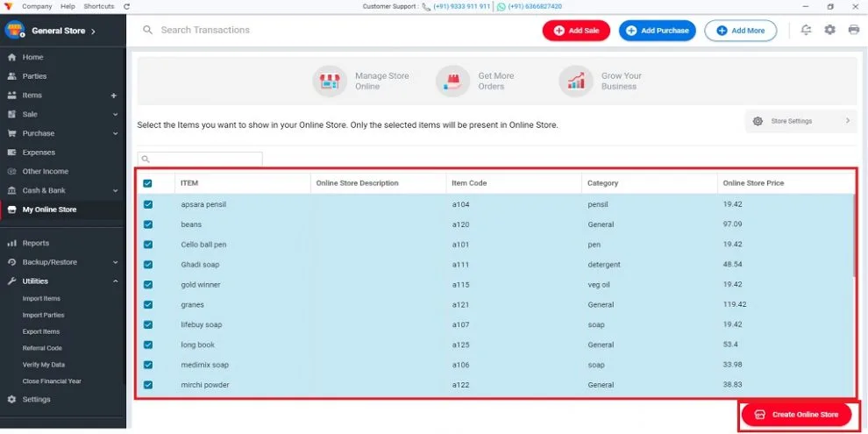Uncheck the gold winner checkbox
Screen dimensions: 868x434
coord(148,285)
